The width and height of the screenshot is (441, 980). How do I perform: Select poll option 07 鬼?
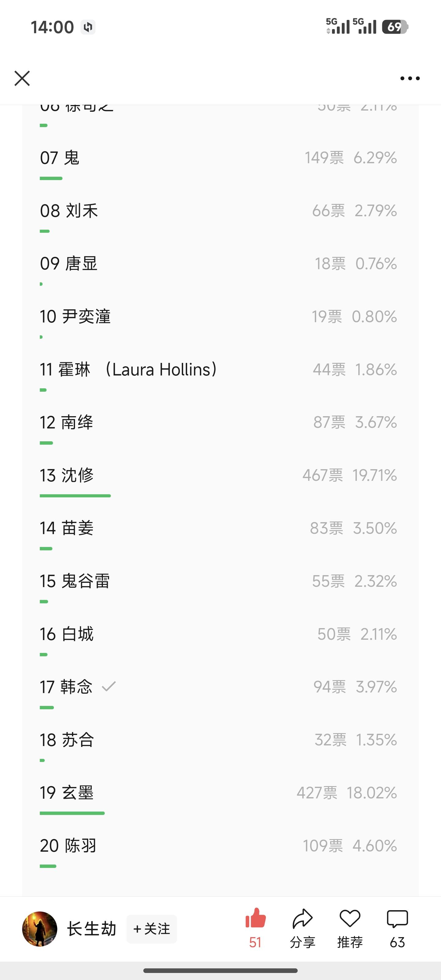pos(60,158)
